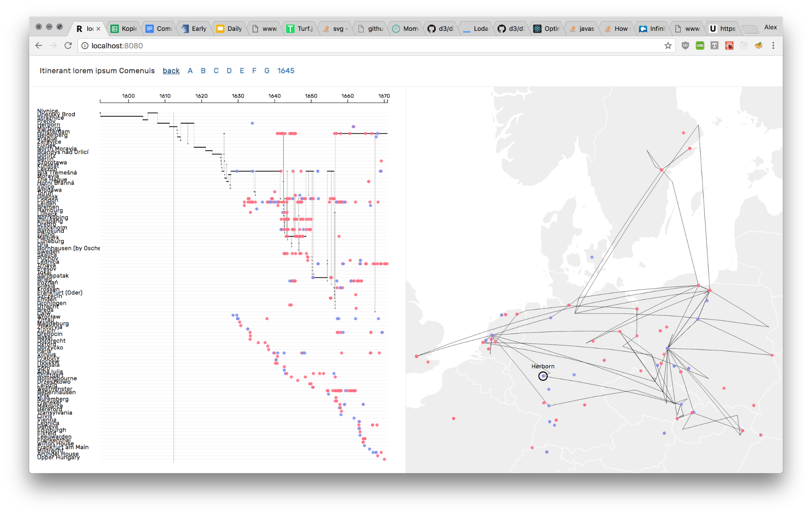Screen dimensions: 812x515
Task: Click the green CORS extension icon
Action: pyautogui.click(x=700, y=45)
